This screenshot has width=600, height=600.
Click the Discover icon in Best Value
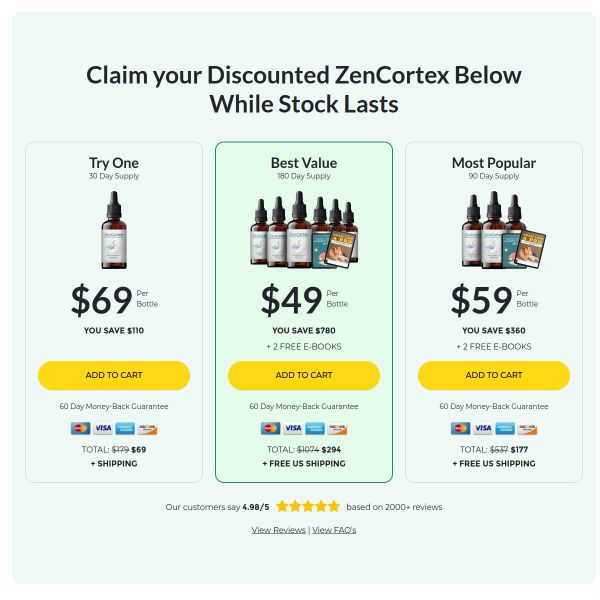337,428
